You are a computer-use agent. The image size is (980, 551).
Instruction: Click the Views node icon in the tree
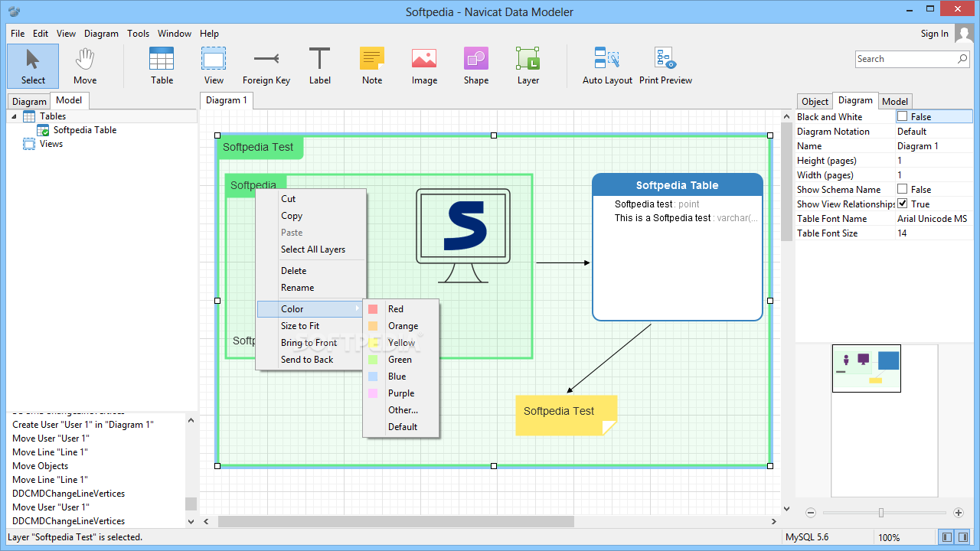(x=29, y=144)
